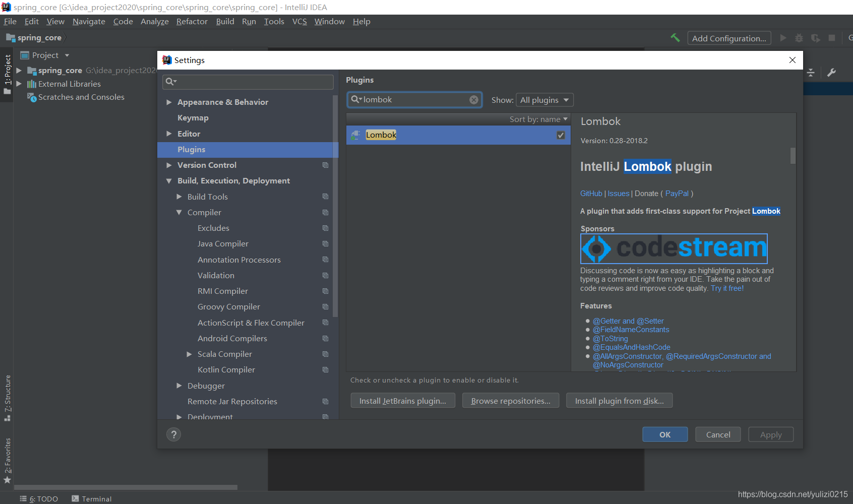
Task: Open the Favorites side panel
Action: coord(7,460)
